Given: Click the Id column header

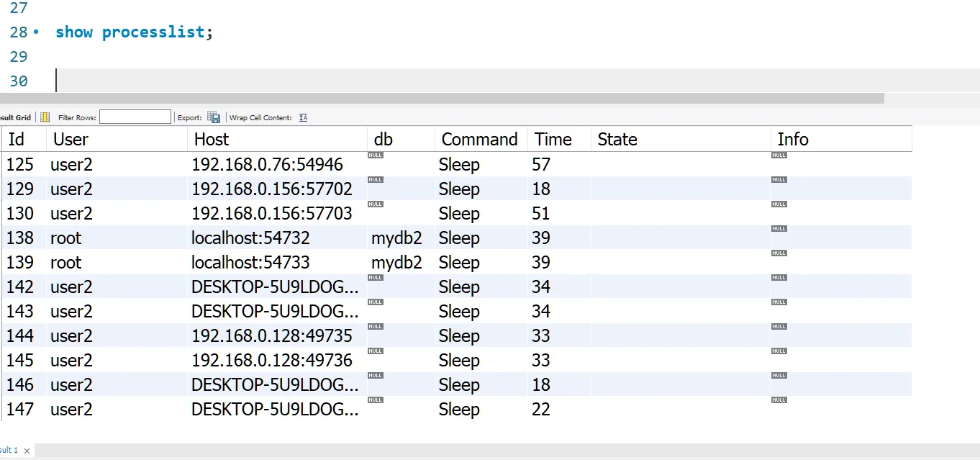Looking at the screenshot, I should [x=17, y=138].
